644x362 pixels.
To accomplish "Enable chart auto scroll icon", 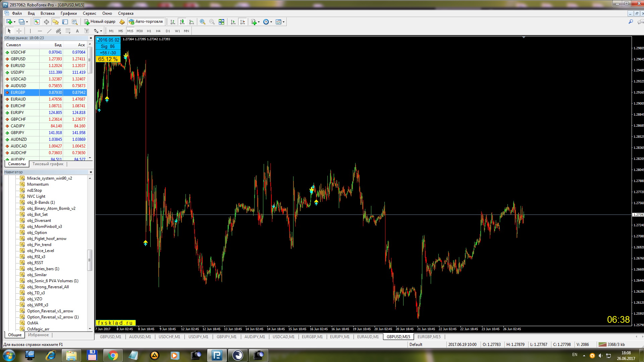I will point(233,22).
